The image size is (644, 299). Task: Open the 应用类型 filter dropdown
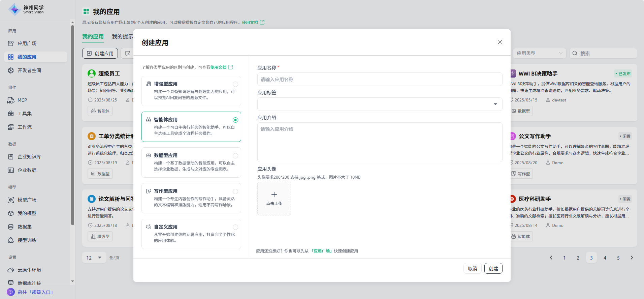tap(539, 53)
